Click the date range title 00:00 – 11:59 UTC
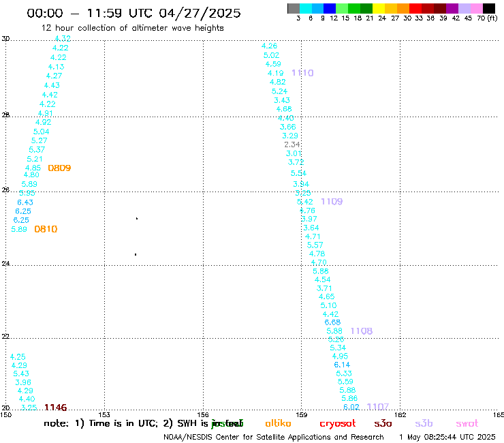 pyautogui.click(x=133, y=13)
